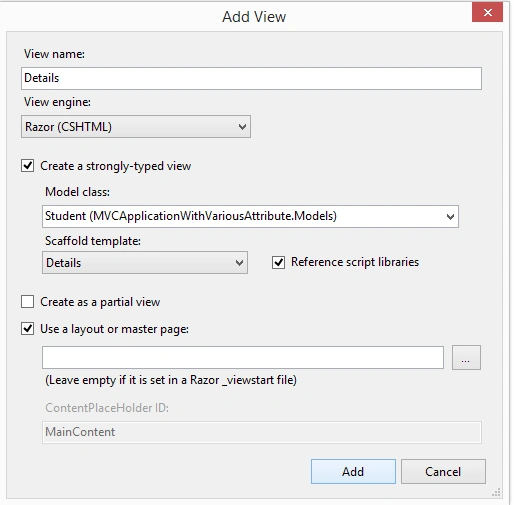This screenshot has width=514, height=505.
Task: Click the Add View title bar text
Action: (254, 17)
